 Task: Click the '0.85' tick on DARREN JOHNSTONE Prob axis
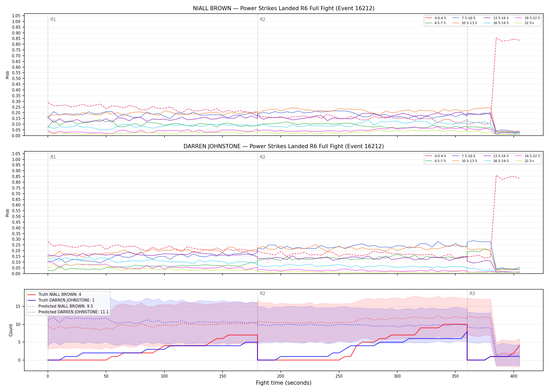pyautogui.click(x=16, y=177)
